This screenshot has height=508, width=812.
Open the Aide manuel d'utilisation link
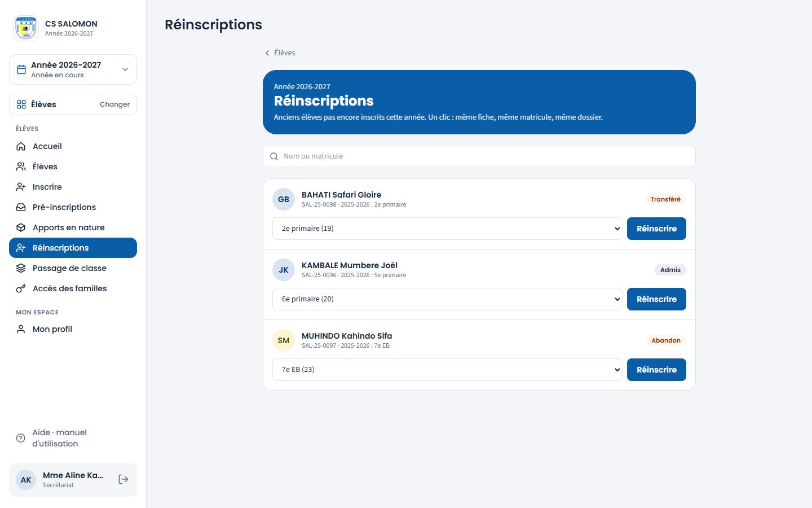coord(73,438)
